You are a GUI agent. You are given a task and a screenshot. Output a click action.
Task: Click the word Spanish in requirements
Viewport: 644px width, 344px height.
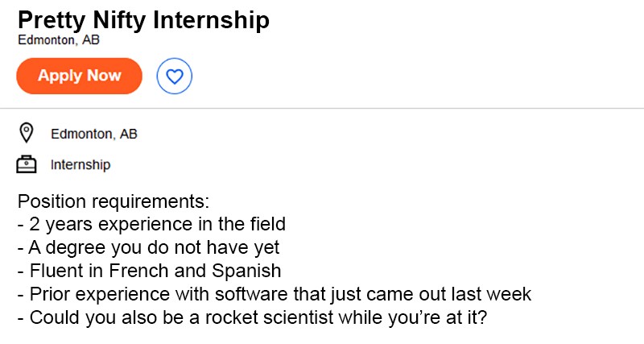[246, 271]
